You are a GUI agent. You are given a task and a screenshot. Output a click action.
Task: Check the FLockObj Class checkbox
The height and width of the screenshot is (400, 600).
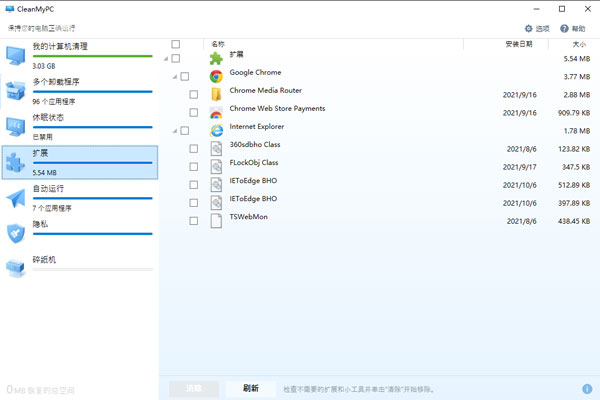194,167
